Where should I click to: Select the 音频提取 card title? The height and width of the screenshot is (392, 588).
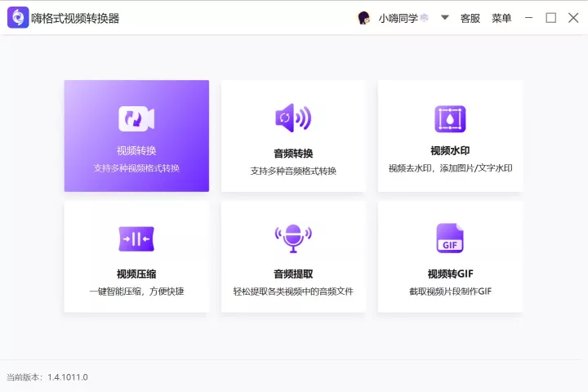[x=293, y=274]
